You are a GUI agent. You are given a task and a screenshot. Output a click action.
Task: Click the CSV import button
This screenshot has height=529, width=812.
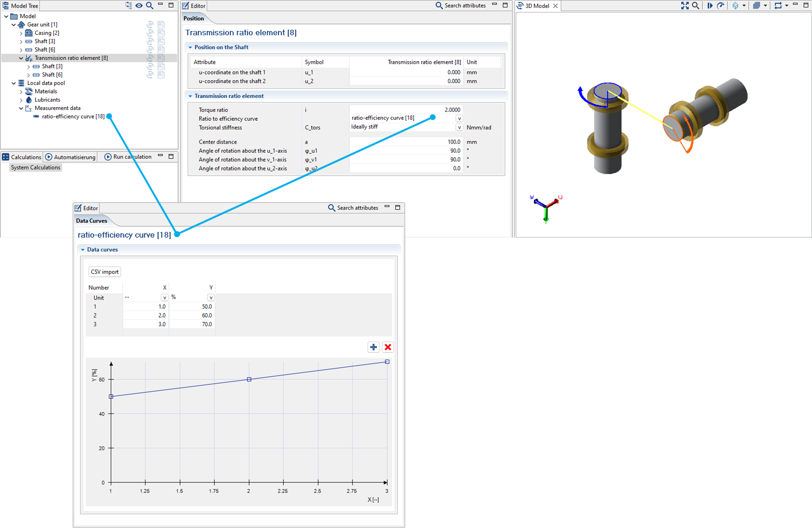coord(104,272)
